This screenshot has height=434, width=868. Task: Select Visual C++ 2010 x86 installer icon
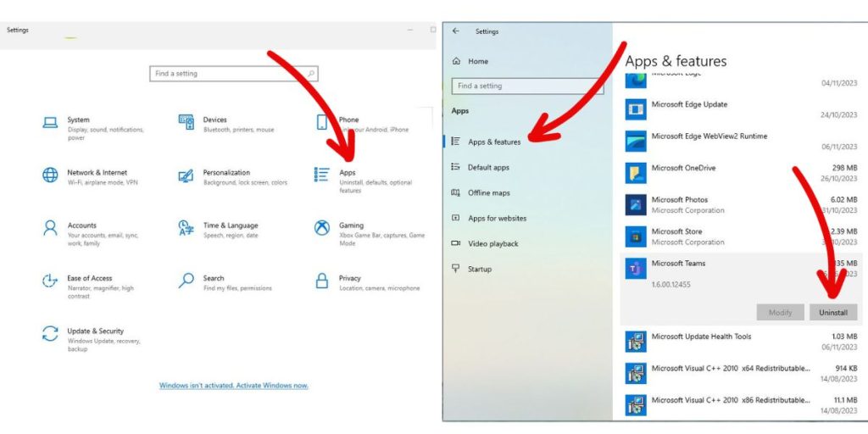coord(636,405)
